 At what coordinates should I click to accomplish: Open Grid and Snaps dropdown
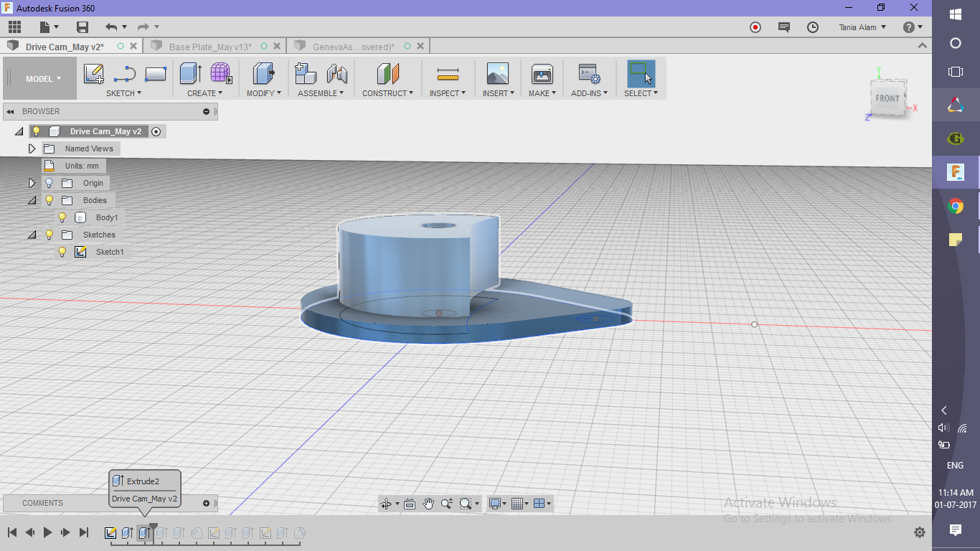[521, 504]
